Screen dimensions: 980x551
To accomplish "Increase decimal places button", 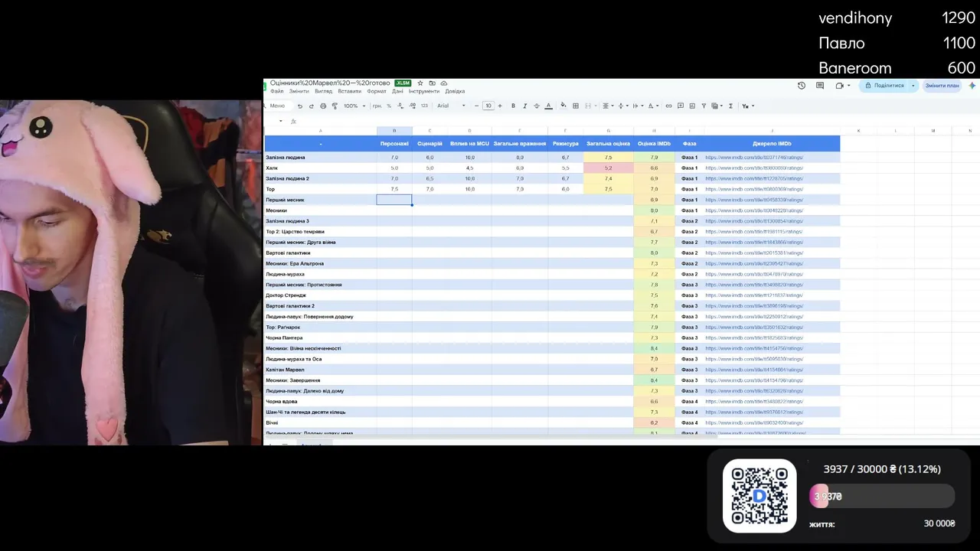I will tap(412, 106).
